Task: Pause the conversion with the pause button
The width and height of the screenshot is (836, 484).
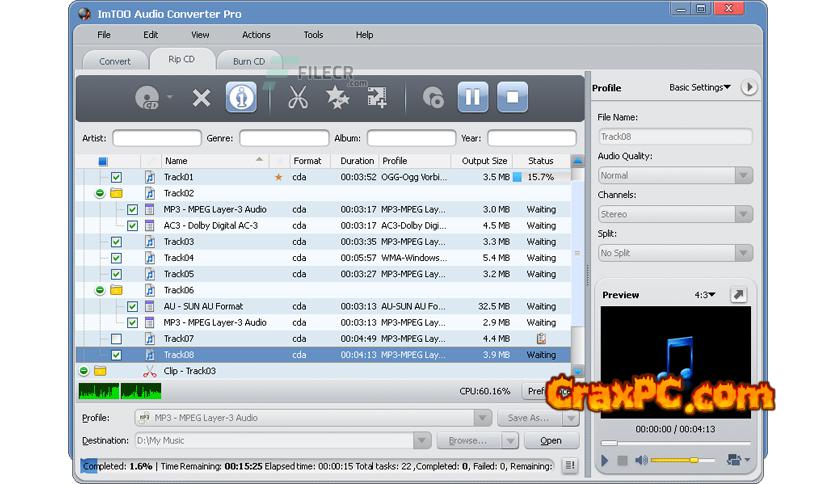Action: (472, 97)
